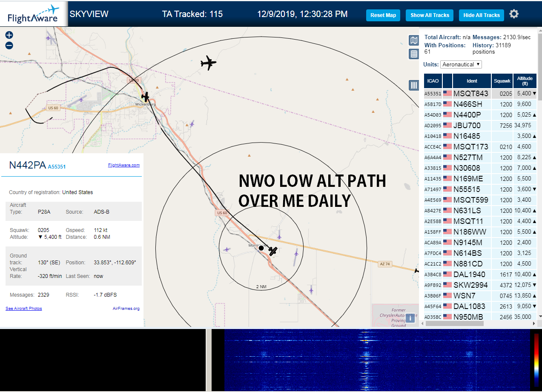Image resolution: width=542 pixels, height=392 pixels.
Task: Select the N55515 aircraft row
Action: coord(480,189)
